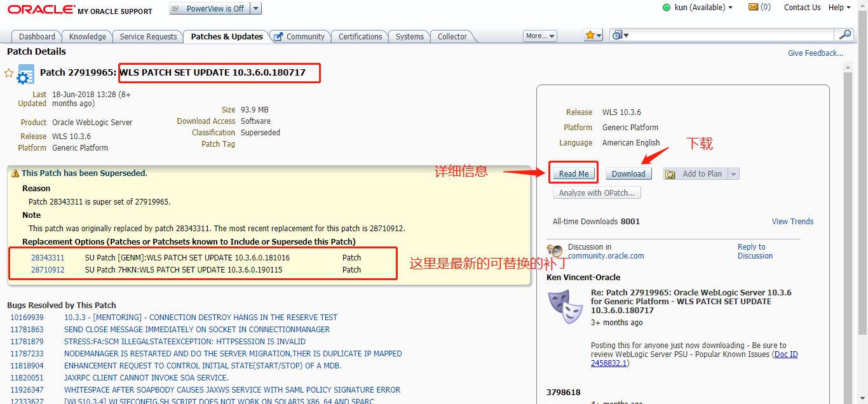Switch to the Collector tab
This screenshot has height=404, width=868.
[452, 36]
